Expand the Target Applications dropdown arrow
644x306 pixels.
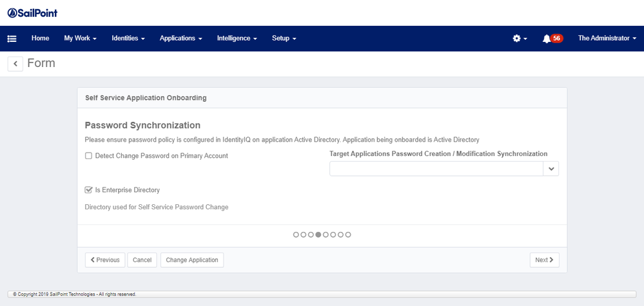point(551,168)
